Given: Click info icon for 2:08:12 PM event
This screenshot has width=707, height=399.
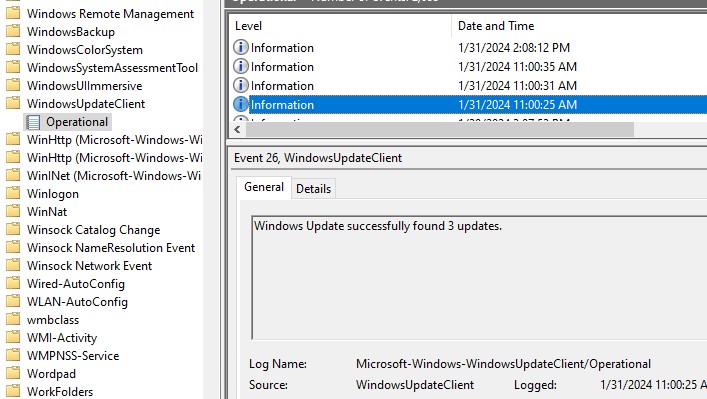Looking at the screenshot, I should tap(241, 47).
